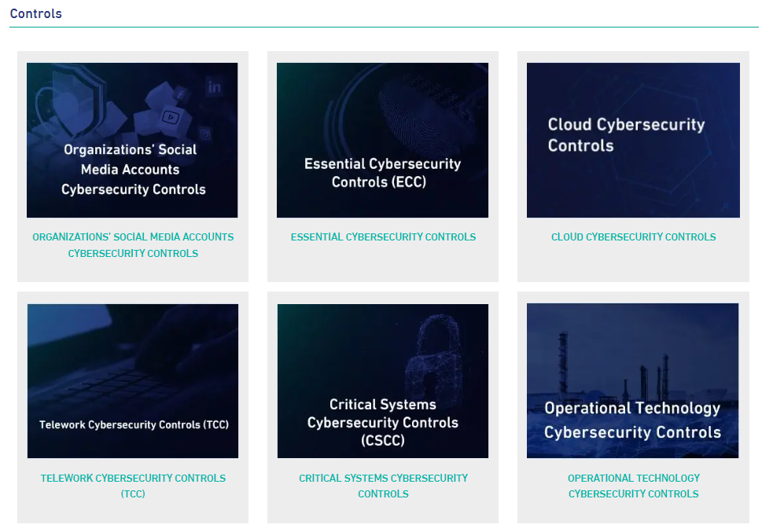
Task: Open the Cloud Cybersecurity Controls thumbnail image
Action: tap(633, 140)
